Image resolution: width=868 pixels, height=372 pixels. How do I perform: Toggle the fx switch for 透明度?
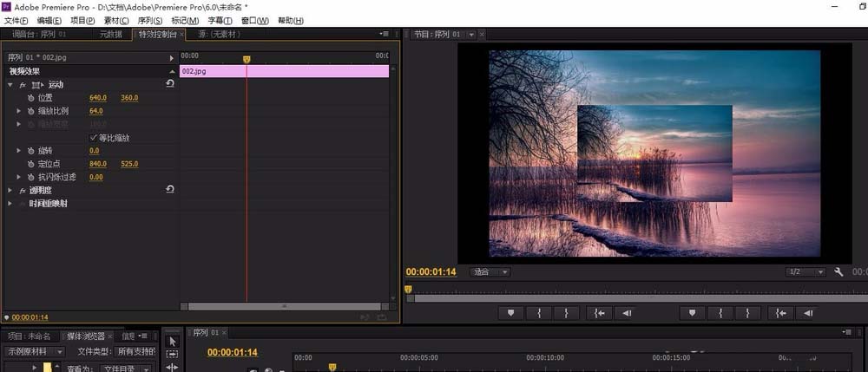point(23,191)
